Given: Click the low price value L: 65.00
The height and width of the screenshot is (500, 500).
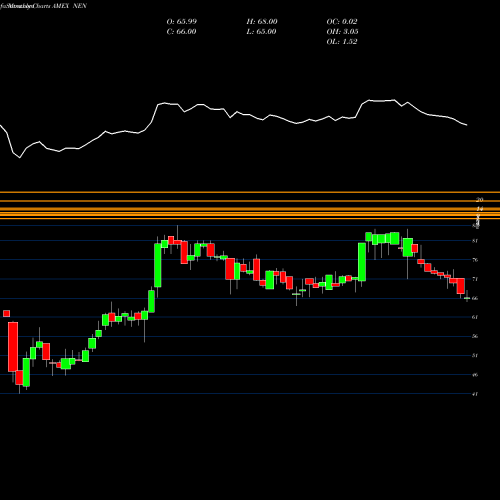Looking at the screenshot, I should [x=261, y=32].
